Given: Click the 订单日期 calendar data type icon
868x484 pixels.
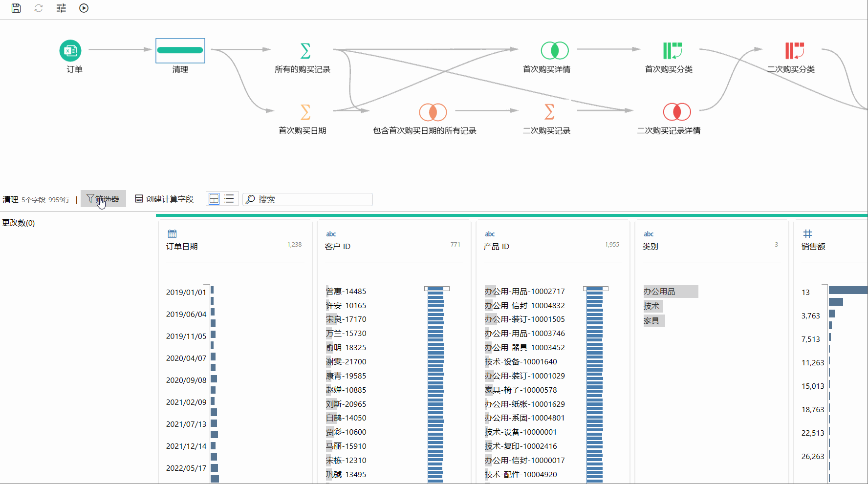Looking at the screenshot, I should tap(172, 234).
